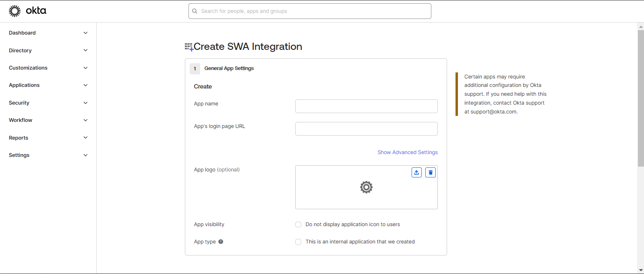Click the SWA integration grid icon

coord(189,47)
